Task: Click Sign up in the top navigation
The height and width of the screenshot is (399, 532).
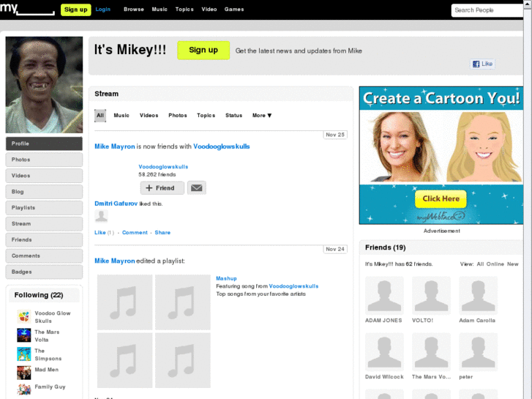Action: 76,10
